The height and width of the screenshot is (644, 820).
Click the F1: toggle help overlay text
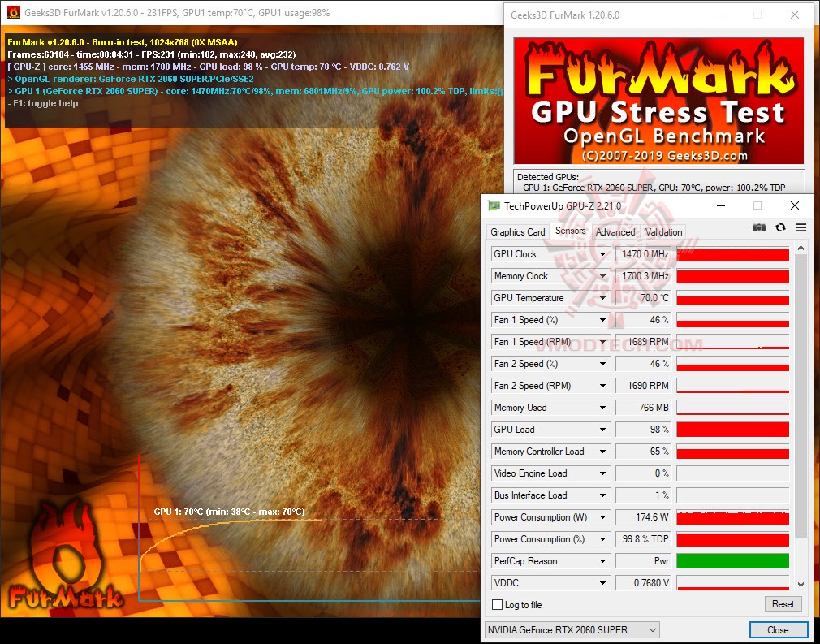point(43,104)
